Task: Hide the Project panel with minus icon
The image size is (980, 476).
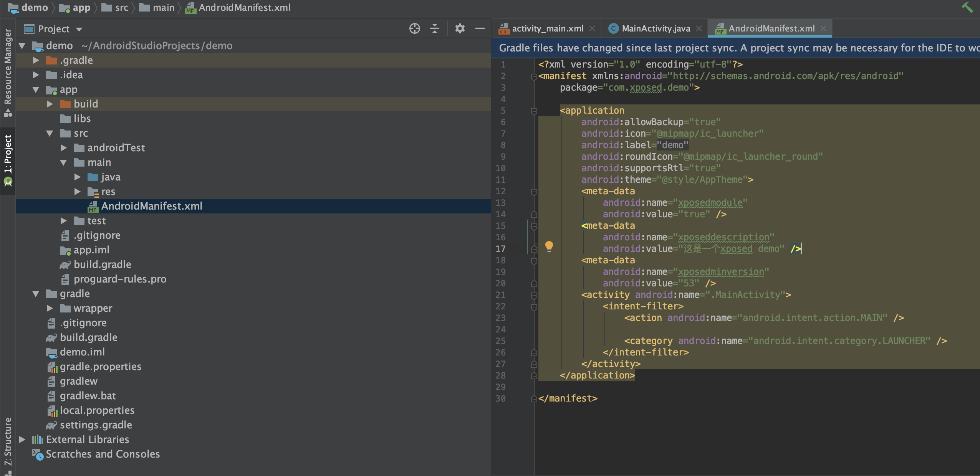Action: tap(480, 28)
